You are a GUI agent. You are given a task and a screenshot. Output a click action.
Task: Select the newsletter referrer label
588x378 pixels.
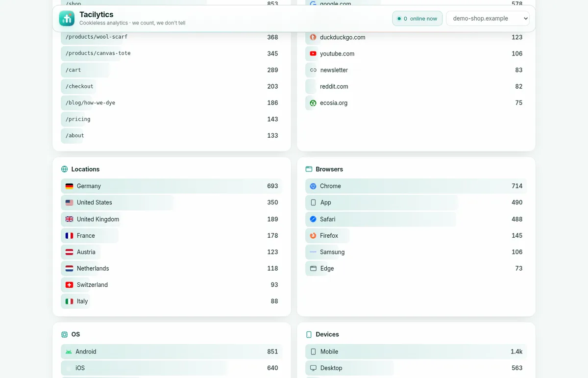tap(334, 70)
